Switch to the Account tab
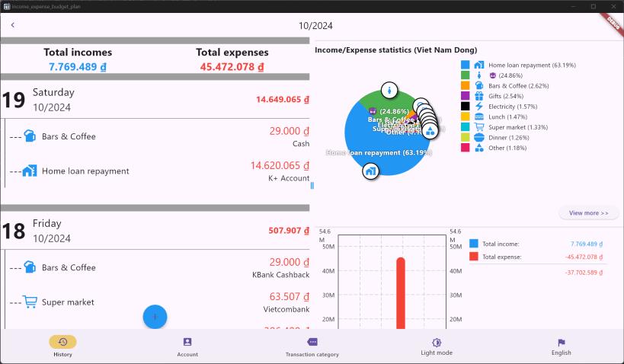The image size is (624, 364). (187, 346)
